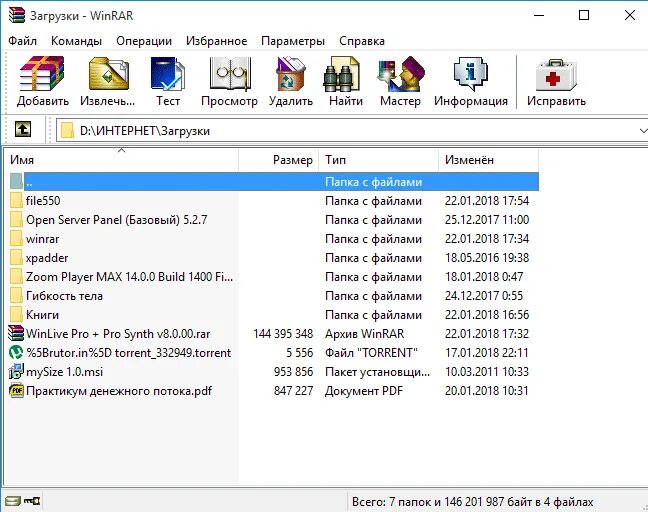Select Open Server Panel (Базовый) 5.2.7 folder
The width and height of the screenshot is (648, 512).
(117, 220)
